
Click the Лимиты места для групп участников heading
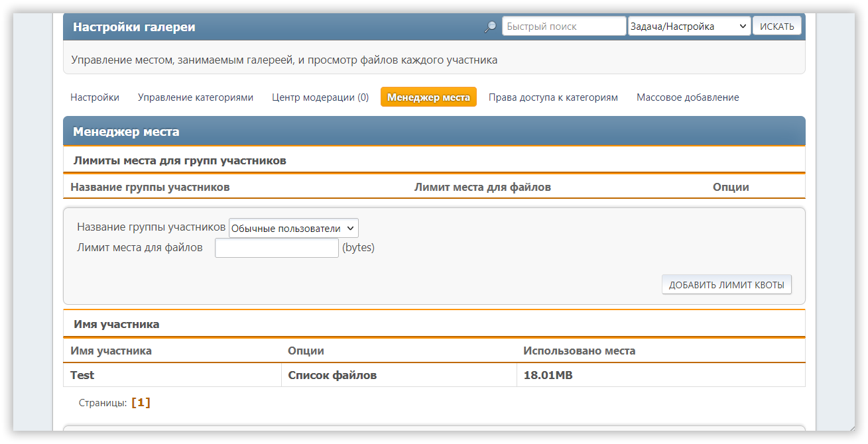180,160
